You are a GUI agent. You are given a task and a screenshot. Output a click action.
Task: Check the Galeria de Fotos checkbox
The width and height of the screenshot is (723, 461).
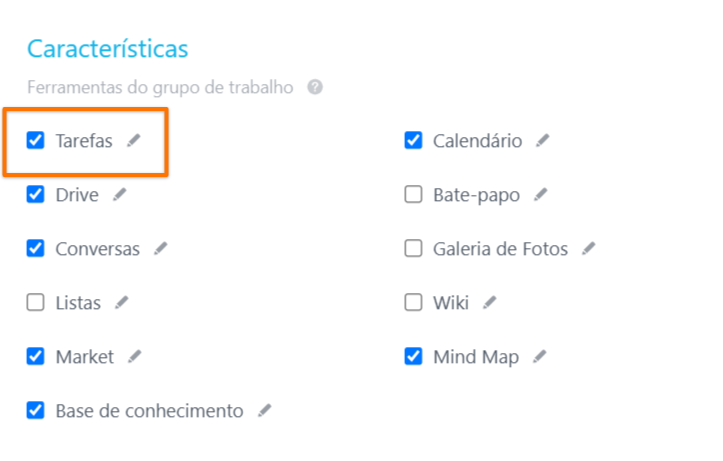(x=413, y=248)
